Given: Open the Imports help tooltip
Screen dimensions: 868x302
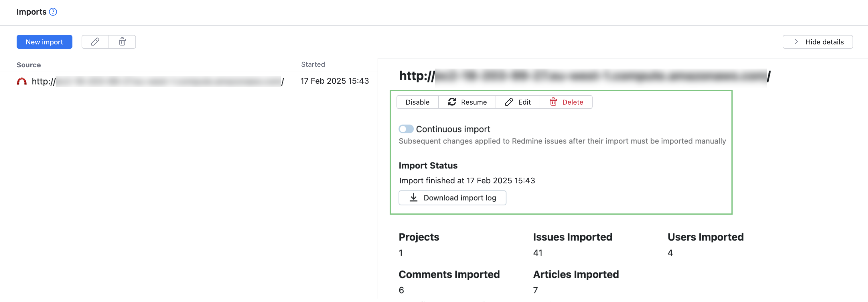Looking at the screenshot, I should coord(53,12).
